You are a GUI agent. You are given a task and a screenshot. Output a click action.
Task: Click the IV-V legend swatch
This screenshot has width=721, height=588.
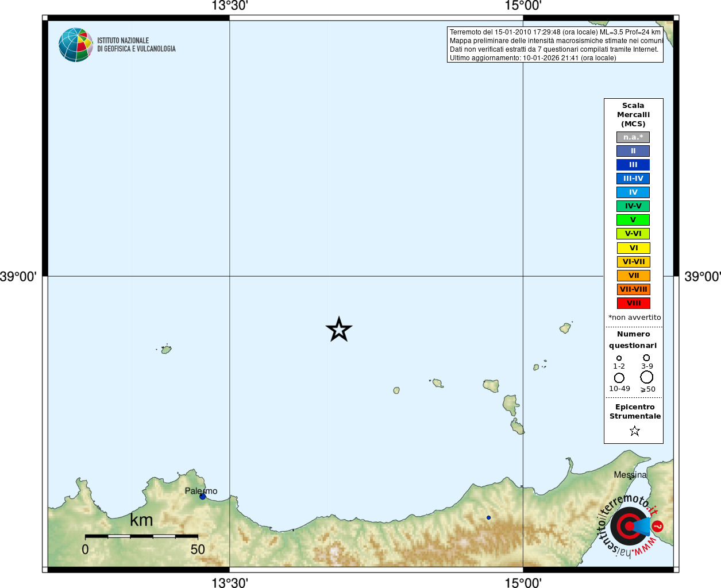[633, 206]
